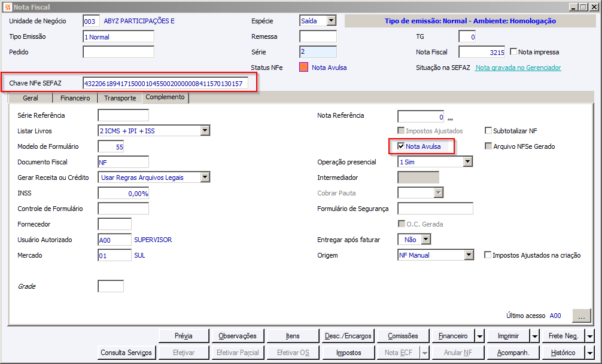The width and height of the screenshot is (602, 364).
Task: Toggle the O.C. Gerada checkbox
Action: click(402, 224)
